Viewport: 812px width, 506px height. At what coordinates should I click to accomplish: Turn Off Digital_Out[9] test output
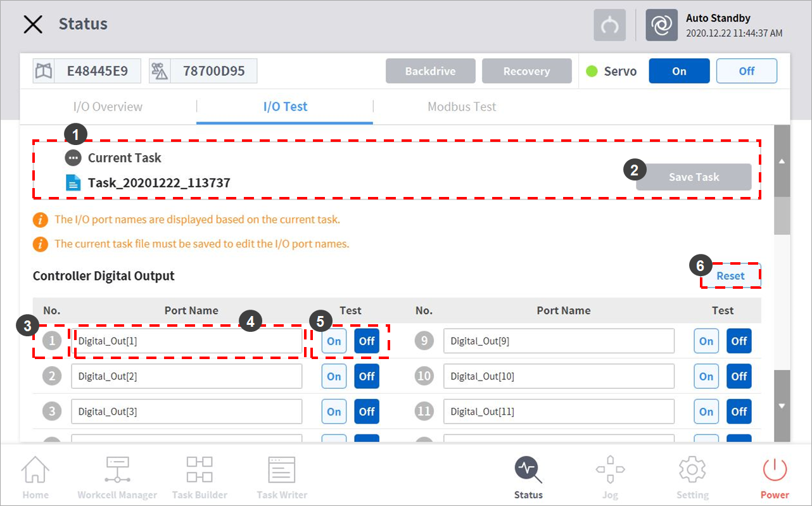coord(739,341)
